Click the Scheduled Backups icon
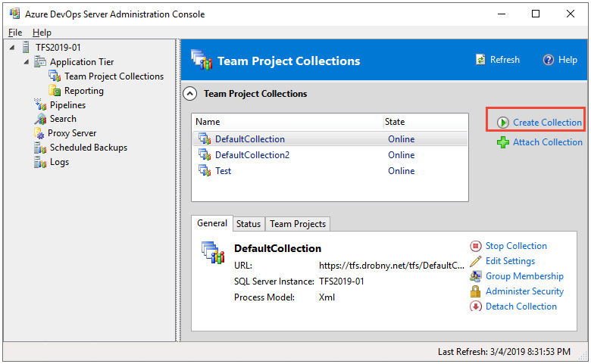Screen dimensions: 591x364 click(40, 148)
